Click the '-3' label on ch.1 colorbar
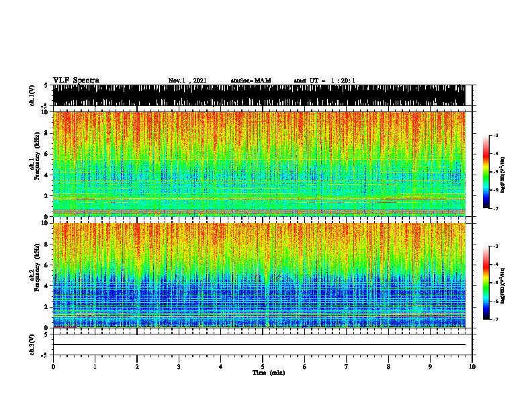The height and width of the screenshot is (411, 532). click(x=496, y=135)
